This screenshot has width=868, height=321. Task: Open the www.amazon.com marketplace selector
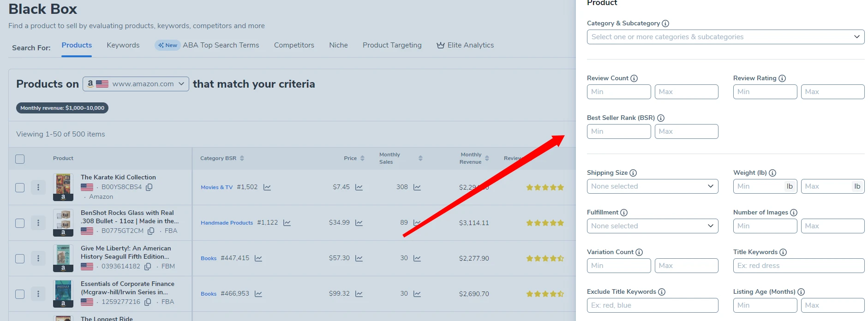point(136,84)
